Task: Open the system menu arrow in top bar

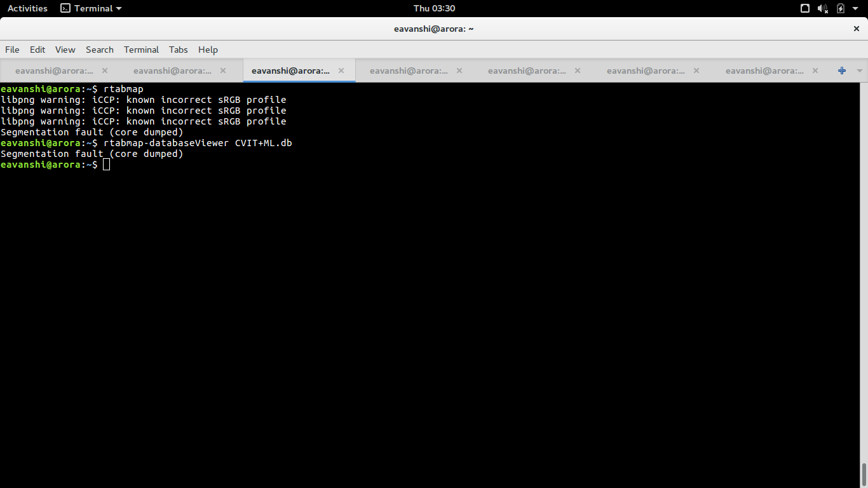Action: [855, 8]
